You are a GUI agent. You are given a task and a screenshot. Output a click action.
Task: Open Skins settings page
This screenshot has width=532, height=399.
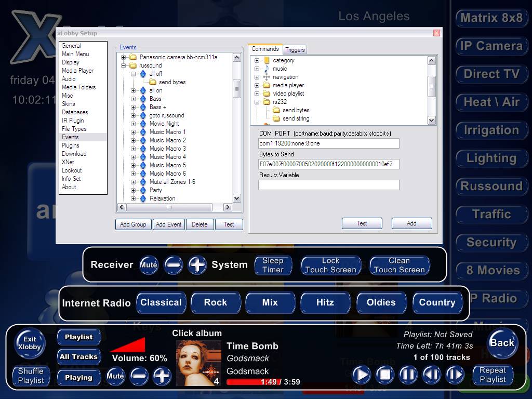tap(68, 104)
